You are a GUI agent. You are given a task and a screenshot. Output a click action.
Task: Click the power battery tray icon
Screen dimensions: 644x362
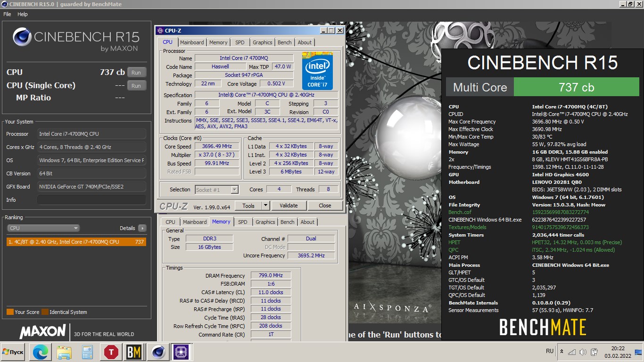coord(594,352)
